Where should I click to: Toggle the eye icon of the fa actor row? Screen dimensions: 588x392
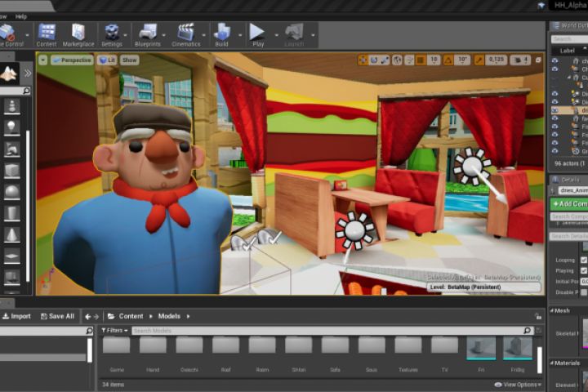555,118
